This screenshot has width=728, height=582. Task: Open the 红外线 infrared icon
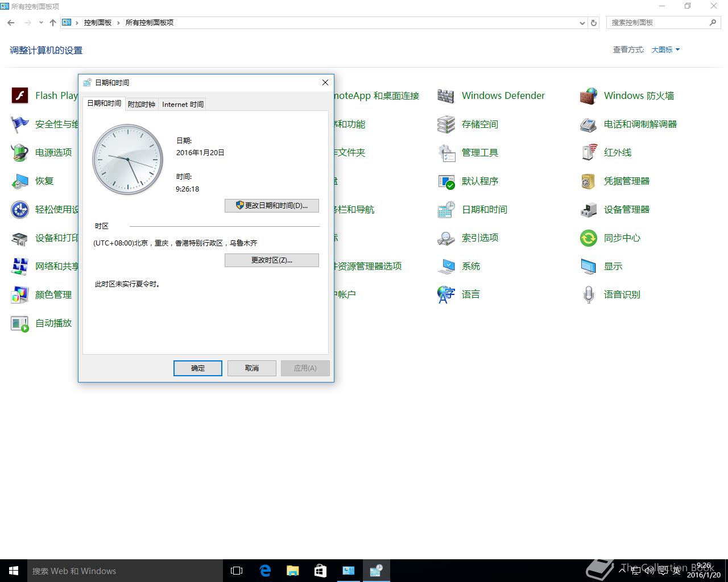tap(589, 152)
